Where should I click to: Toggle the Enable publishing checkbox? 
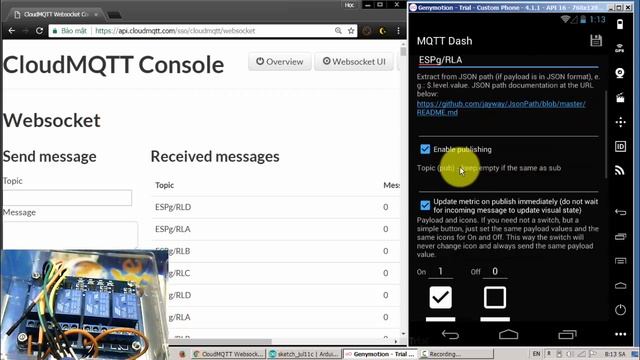pos(425,149)
